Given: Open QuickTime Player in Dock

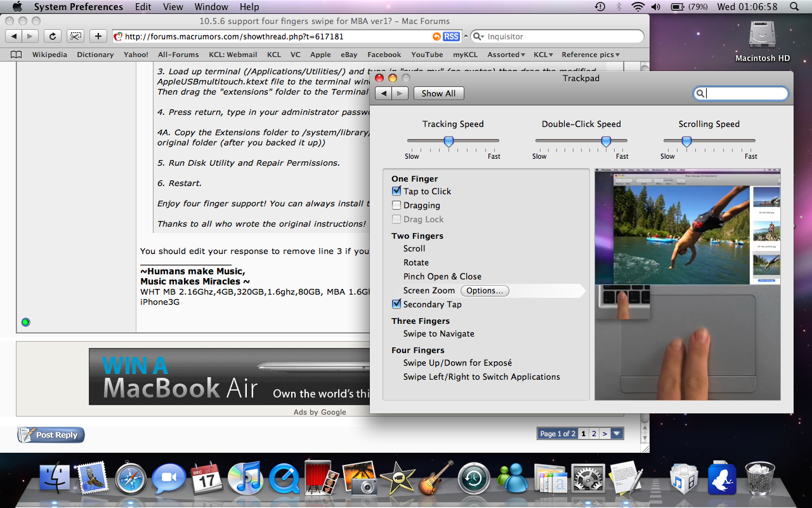Looking at the screenshot, I should 283,479.
